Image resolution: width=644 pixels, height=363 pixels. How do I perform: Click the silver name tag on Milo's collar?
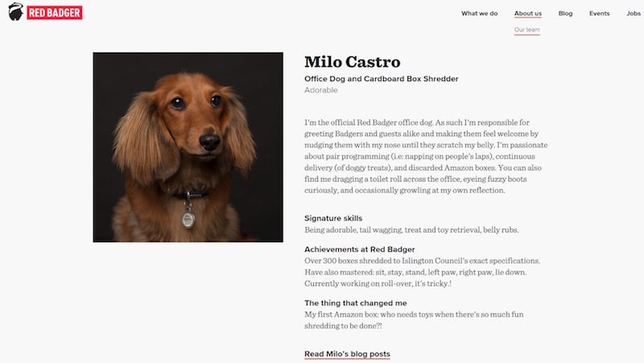tap(188, 219)
